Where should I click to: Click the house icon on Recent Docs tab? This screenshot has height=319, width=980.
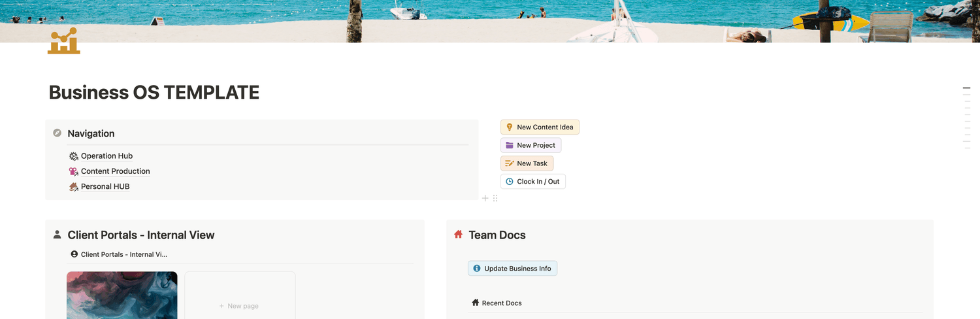pos(475,303)
